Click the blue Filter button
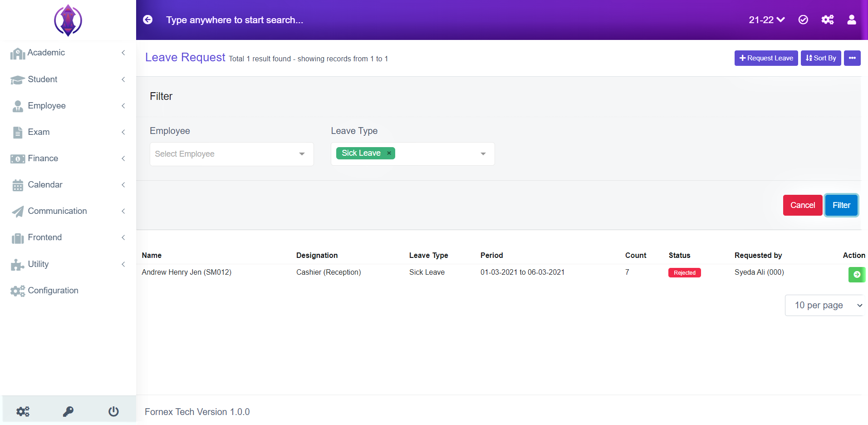868x425 pixels. [841, 205]
